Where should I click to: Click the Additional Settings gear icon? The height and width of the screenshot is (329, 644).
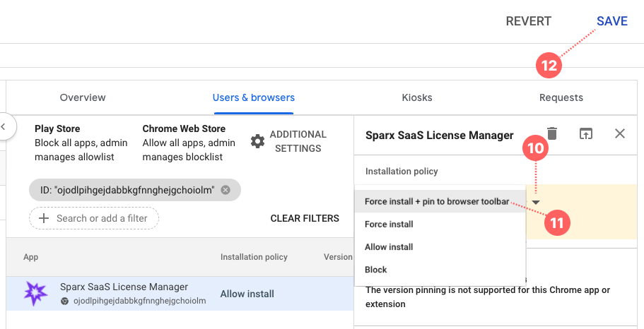coord(258,141)
